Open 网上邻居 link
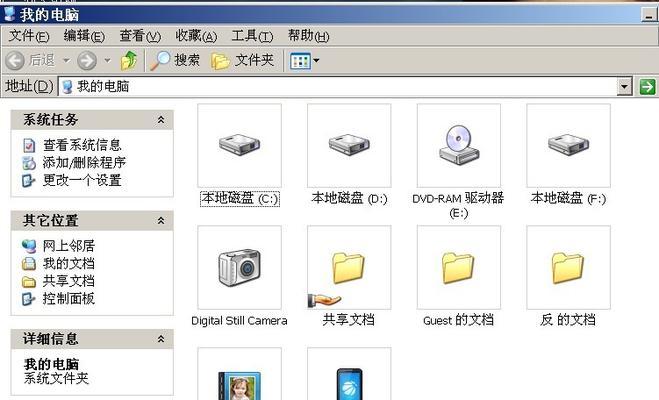Image resolution: width=659 pixels, height=400 pixels. tap(69, 246)
